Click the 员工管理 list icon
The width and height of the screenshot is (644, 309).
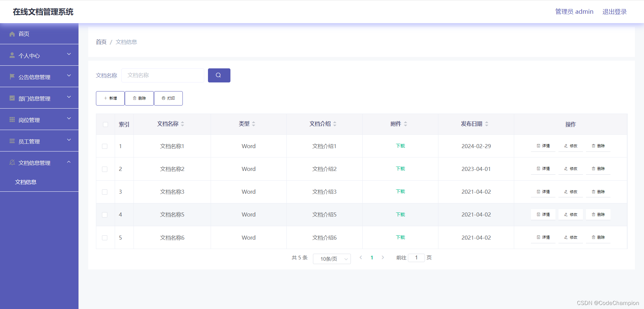[x=12, y=141]
